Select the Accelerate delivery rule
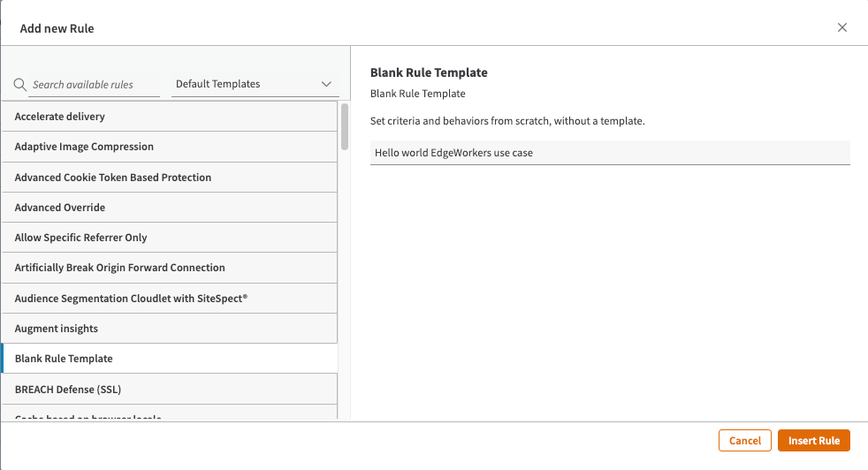Viewport: 868px width, 470px height. tap(169, 117)
